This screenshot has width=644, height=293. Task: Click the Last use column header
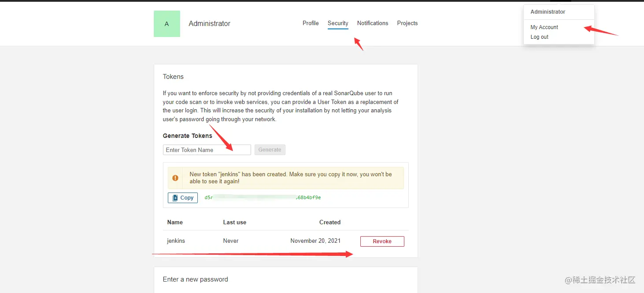(235, 222)
